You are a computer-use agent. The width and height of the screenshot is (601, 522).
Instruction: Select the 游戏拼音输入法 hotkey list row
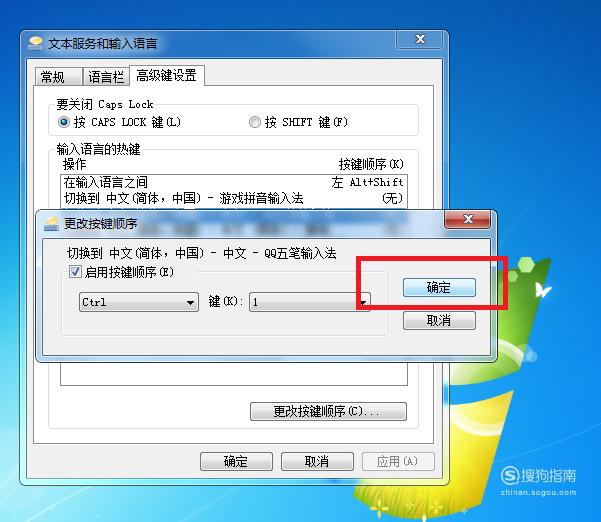point(233,198)
